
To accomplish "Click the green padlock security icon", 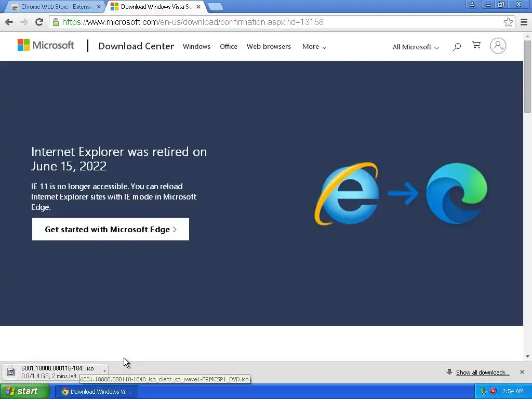I will [56, 22].
